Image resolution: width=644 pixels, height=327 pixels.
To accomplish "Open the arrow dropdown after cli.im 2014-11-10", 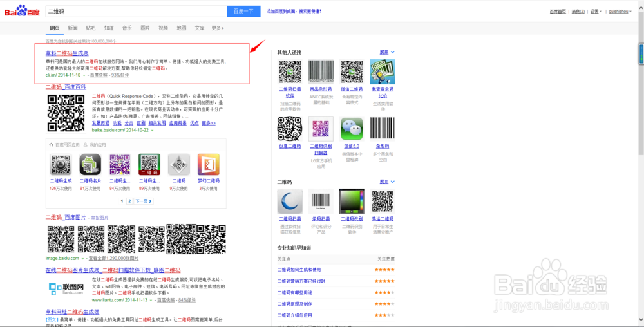I will pyautogui.click(x=84, y=75).
